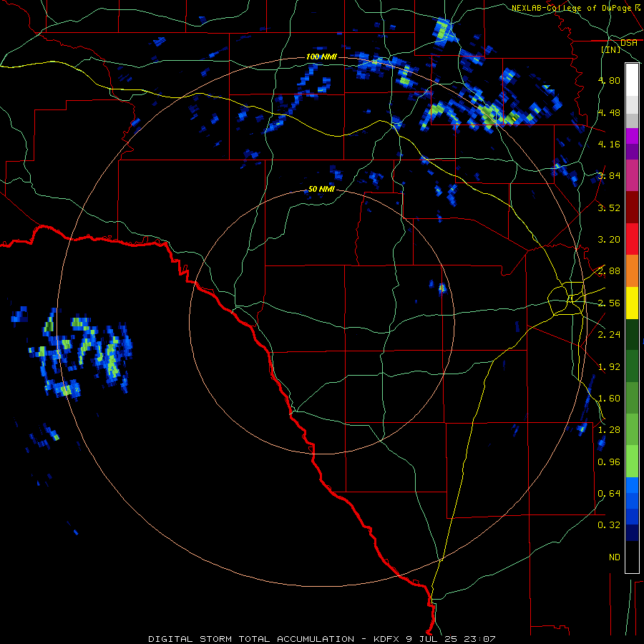Click the 2.24 legend value
The image size is (644, 644).
[x=609, y=335]
